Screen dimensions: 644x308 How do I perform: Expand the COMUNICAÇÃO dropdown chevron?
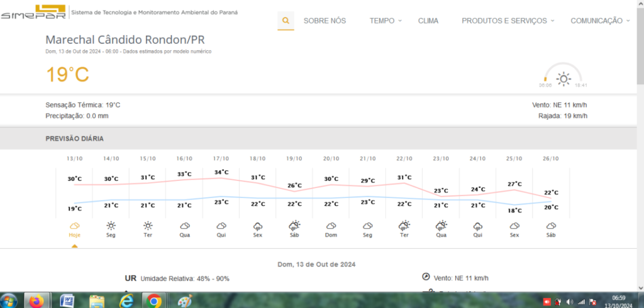[x=628, y=21]
